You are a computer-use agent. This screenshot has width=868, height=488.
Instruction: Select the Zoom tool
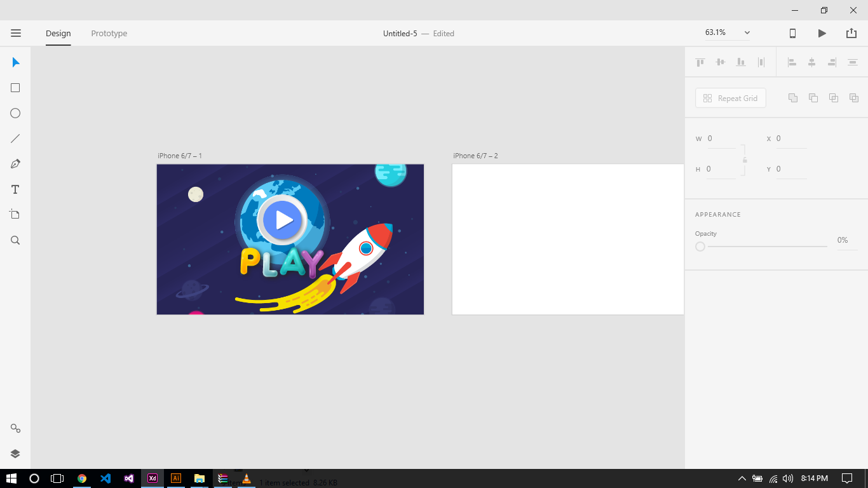pyautogui.click(x=15, y=240)
